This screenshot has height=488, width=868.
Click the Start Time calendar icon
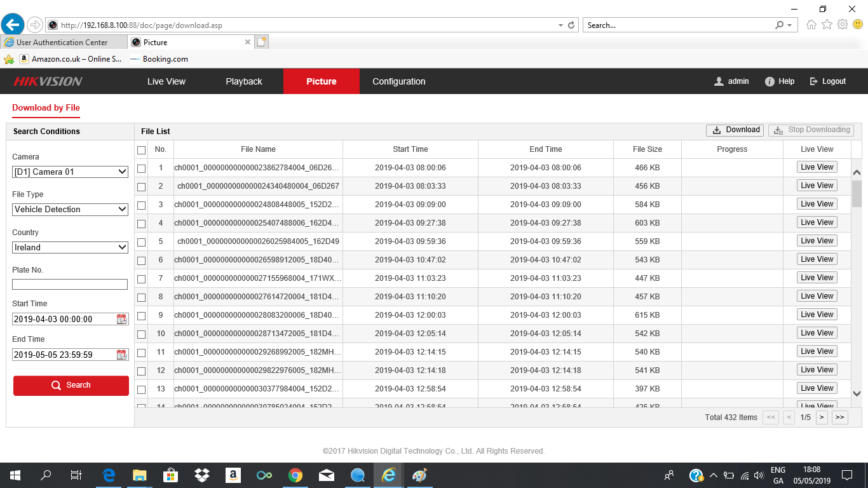122,319
